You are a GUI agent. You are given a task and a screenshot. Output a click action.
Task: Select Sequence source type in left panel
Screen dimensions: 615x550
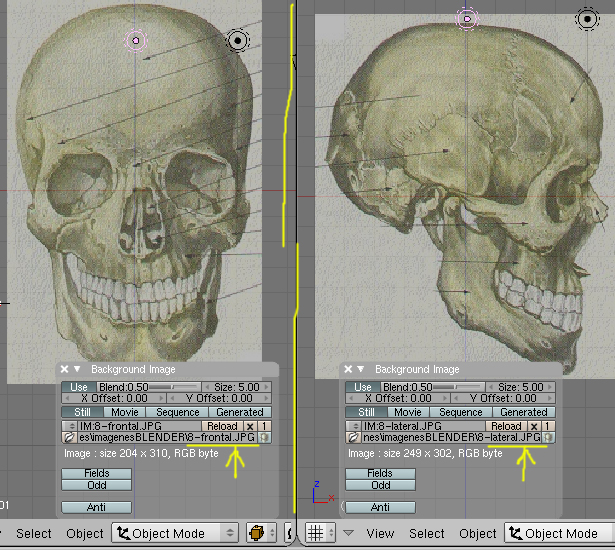coord(177,412)
